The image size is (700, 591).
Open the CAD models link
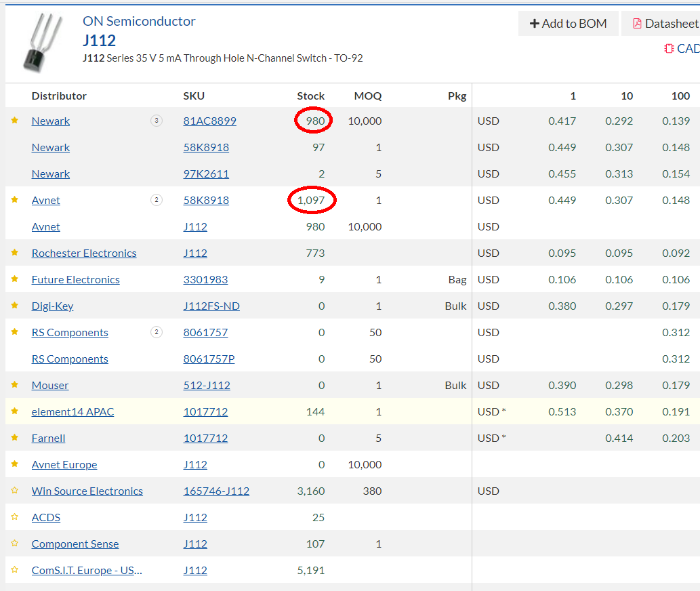pos(682,49)
